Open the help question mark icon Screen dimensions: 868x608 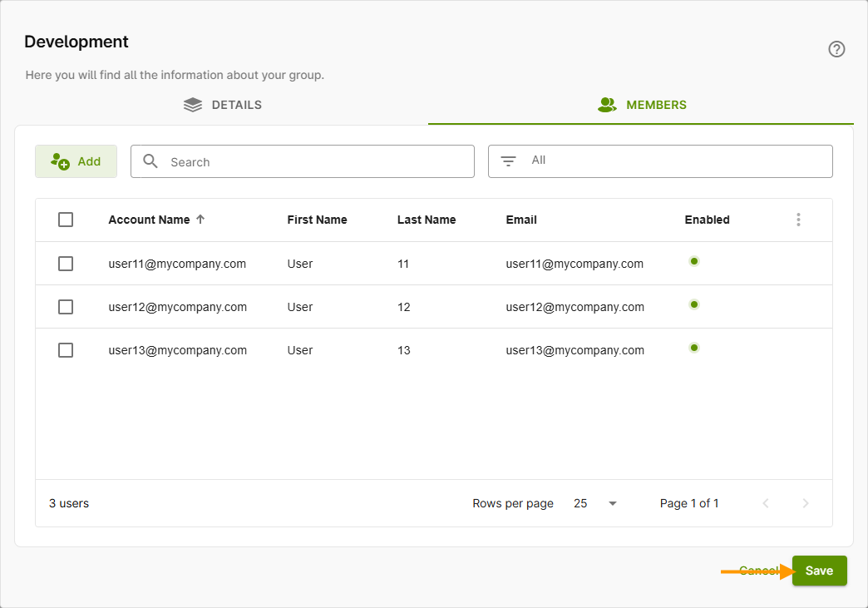pos(836,49)
